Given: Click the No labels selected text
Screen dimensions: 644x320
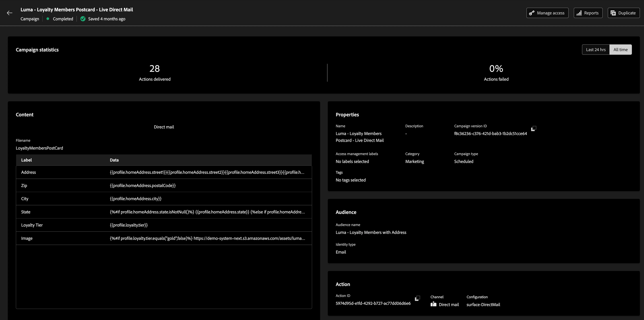Looking at the screenshot, I should [x=352, y=161].
